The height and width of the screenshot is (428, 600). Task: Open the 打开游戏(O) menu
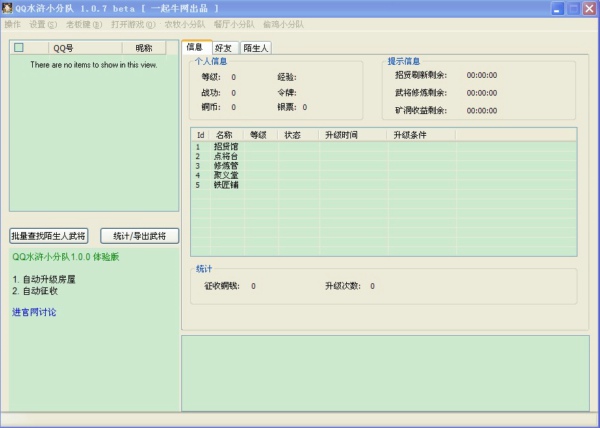coord(133,24)
